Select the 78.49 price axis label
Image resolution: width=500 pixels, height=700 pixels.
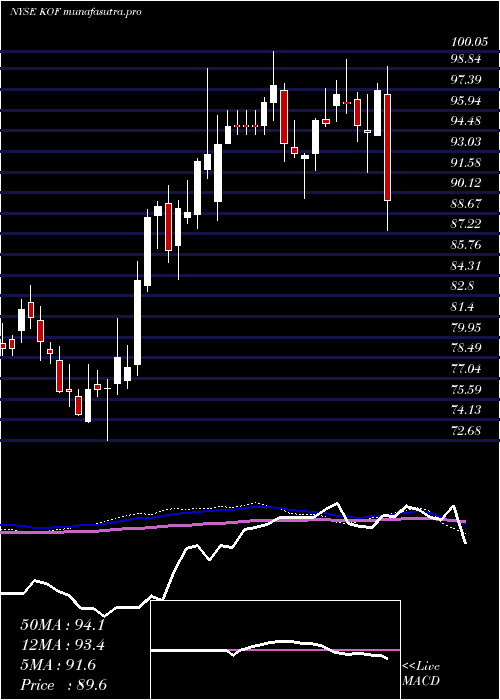(x=466, y=348)
